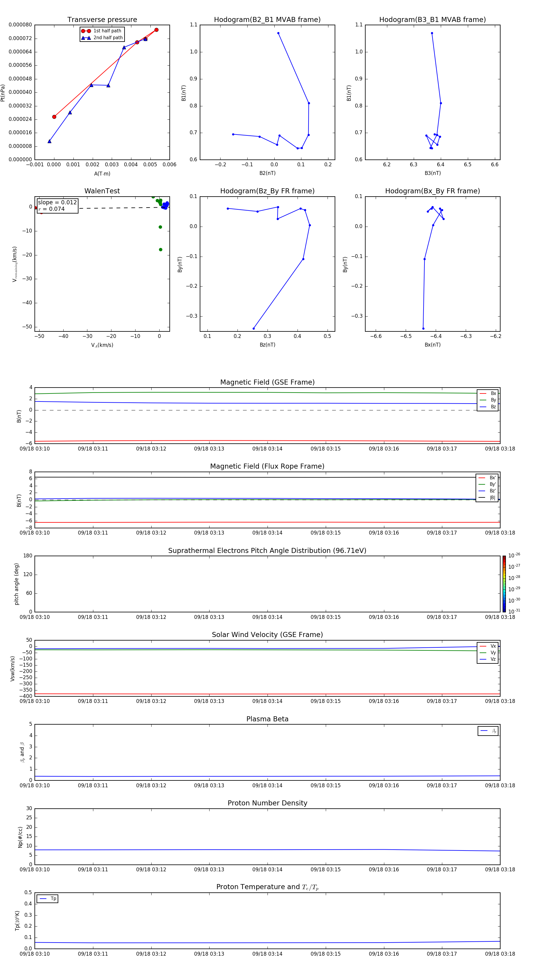Screen dimensions: 535x980
Task: Click the 'slope = 0.012' annotation
Action: pos(57,203)
